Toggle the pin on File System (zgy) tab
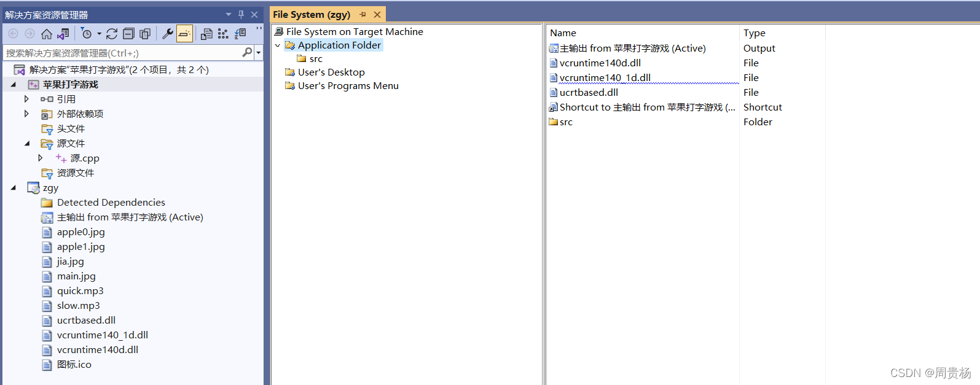 coord(363,14)
